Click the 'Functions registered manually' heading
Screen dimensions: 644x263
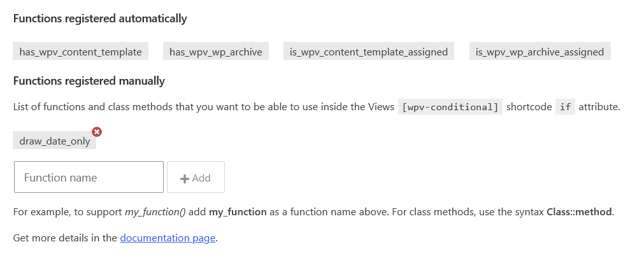coord(89,81)
